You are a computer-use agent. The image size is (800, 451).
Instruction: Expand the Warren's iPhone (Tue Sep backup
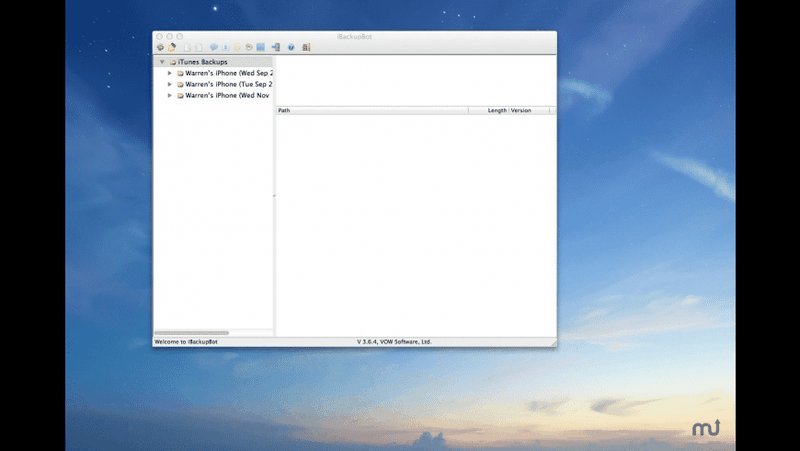tap(170, 84)
